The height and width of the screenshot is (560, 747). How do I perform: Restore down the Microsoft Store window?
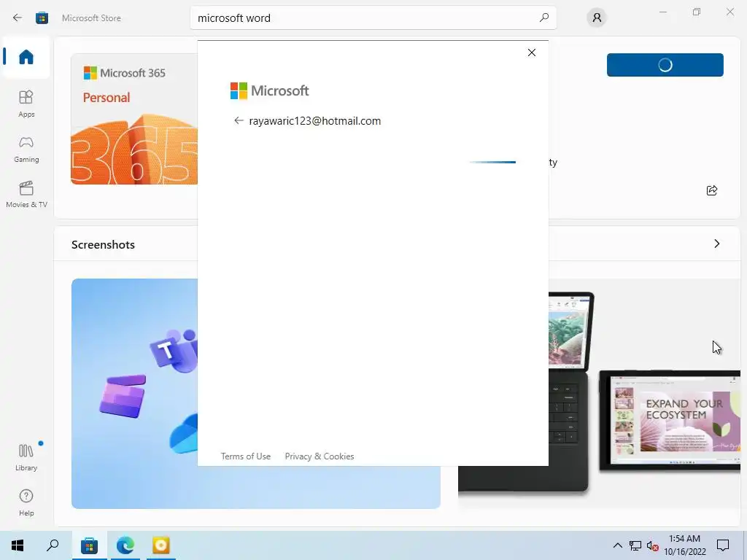(697, 12)
